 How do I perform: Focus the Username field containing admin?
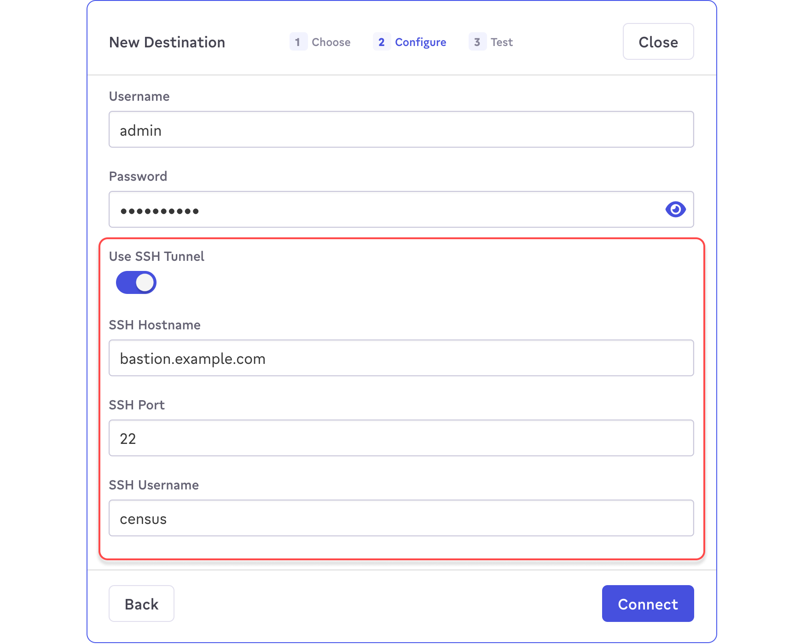[x=400, y=130]
